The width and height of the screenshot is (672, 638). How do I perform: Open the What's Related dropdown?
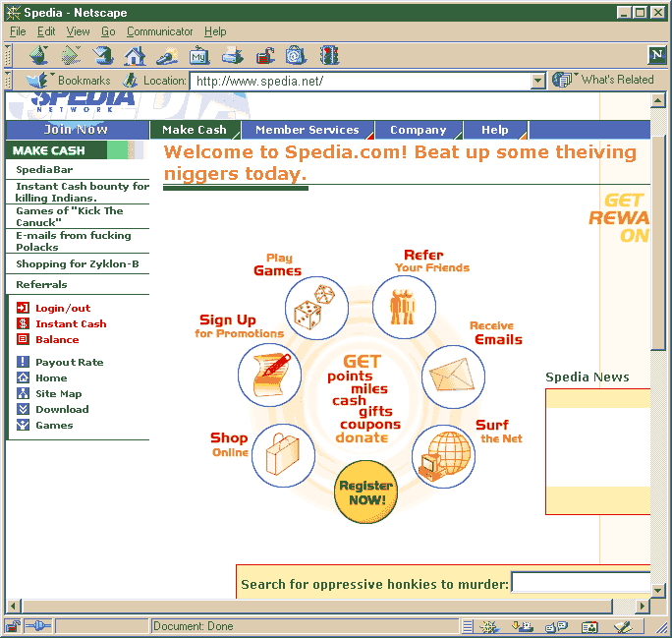[603, 80]
